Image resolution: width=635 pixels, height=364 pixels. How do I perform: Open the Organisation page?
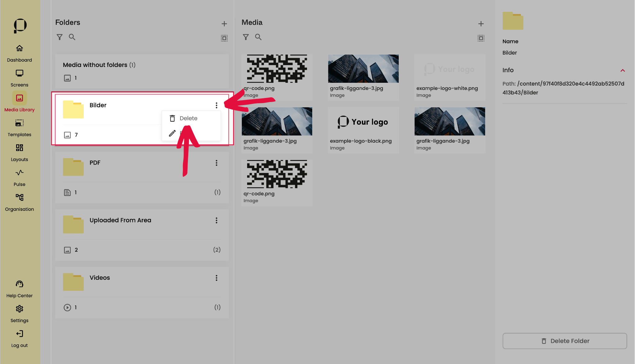click(x=19, y=202)
